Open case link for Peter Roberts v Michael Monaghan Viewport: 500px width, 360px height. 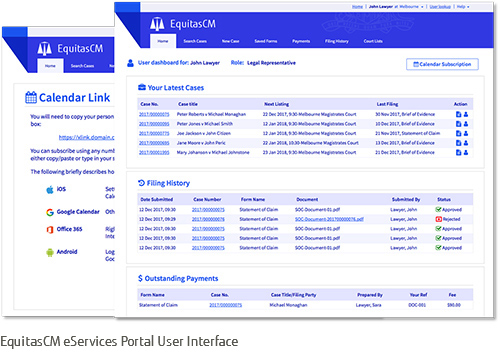[x=154, y=114]
